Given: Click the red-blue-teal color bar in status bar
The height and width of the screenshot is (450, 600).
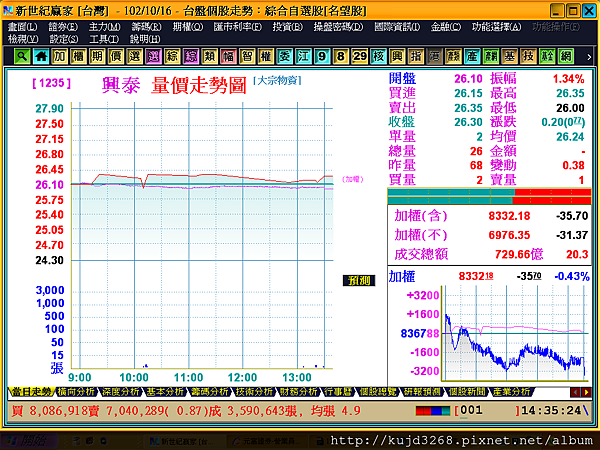Looking at the screenshot, I should [433, 411].
